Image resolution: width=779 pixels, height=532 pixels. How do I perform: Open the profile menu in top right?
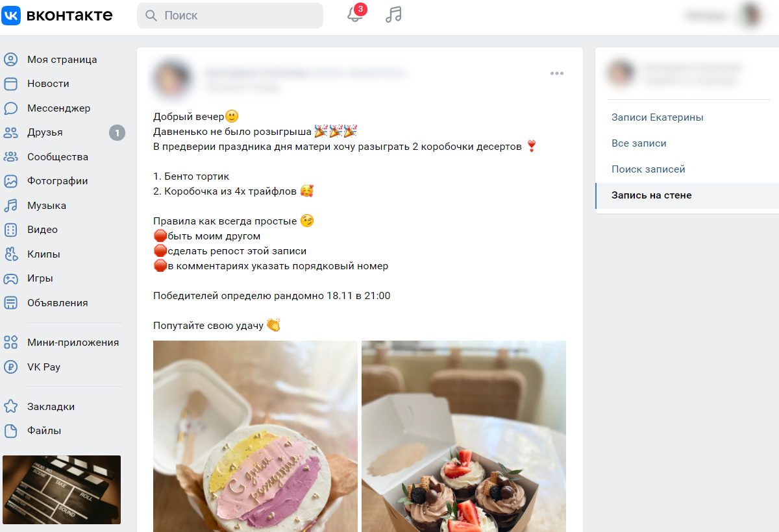click(x=726, y=15)
